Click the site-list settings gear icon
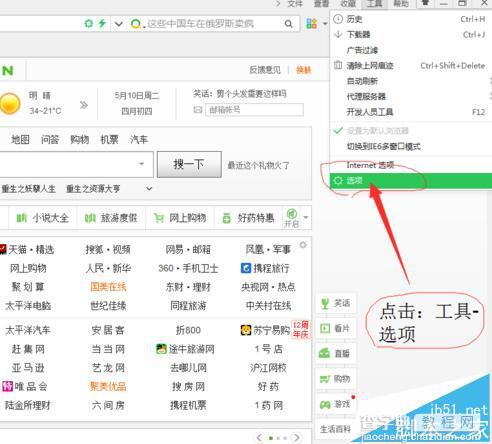 tap(303, 245)
